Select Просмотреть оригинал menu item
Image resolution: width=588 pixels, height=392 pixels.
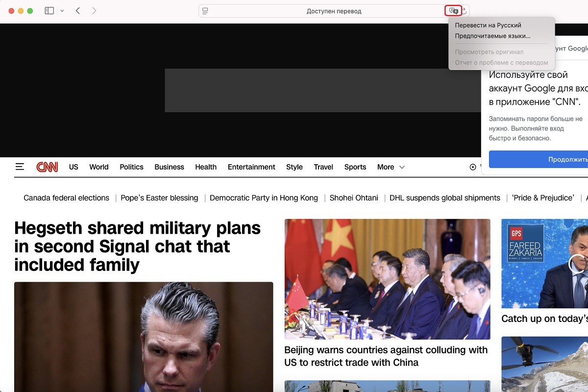[x=489, y=52]
